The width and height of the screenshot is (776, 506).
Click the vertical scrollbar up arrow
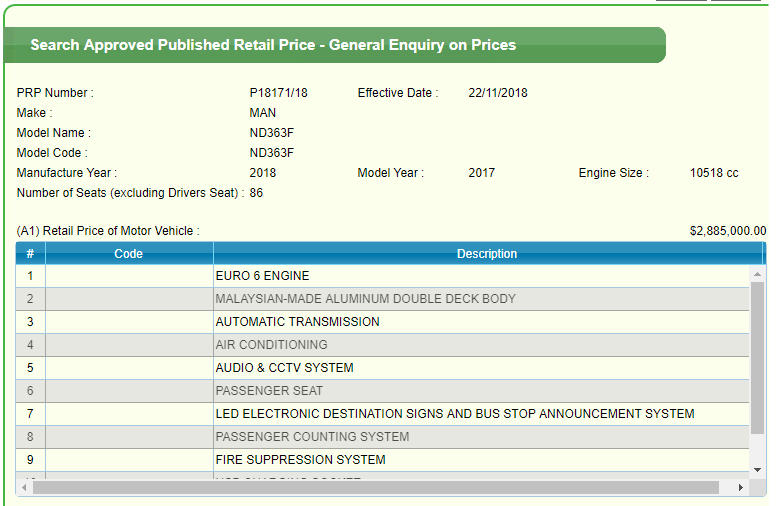[x=757, y=274]
